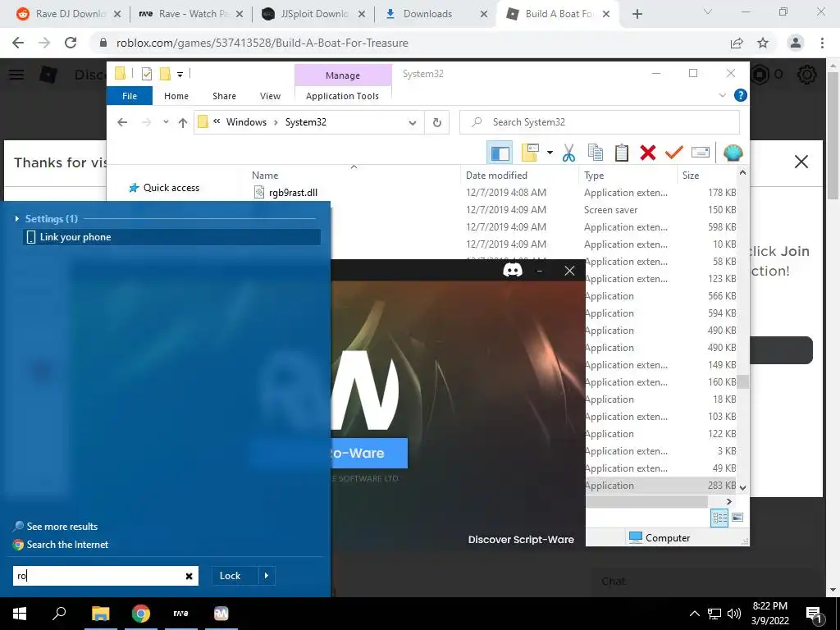
Task: Click the Script-Ware blue button ending in o-Ware
Action: (369, 453)
